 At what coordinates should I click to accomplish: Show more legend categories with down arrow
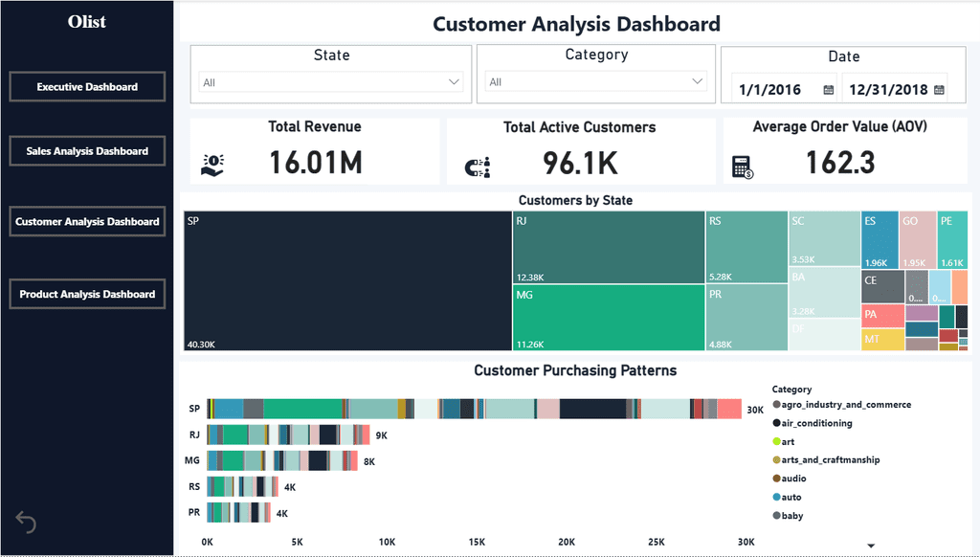871,546
